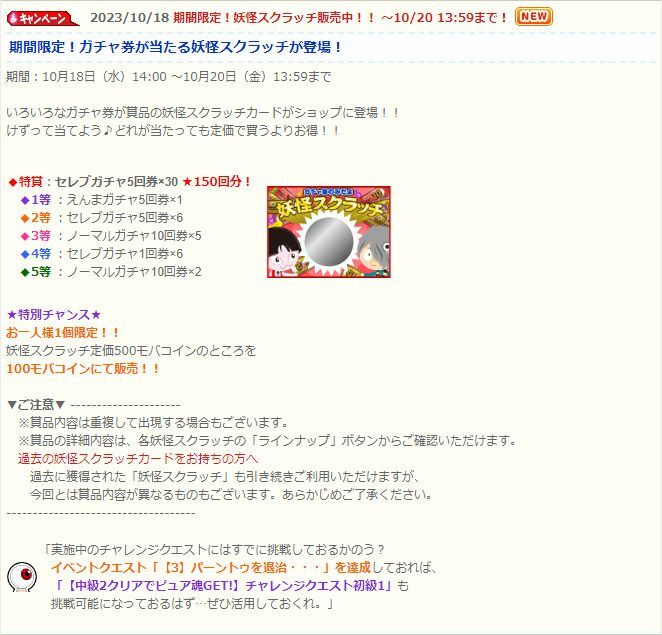Viewport: 662px width, 635px height.
Task: Click the orange diamond beside 2等
Action: [25, 218]
